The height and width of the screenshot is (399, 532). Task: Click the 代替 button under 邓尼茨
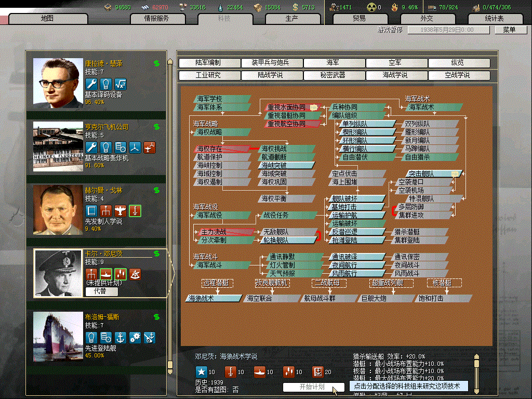(x=101, y=291)
